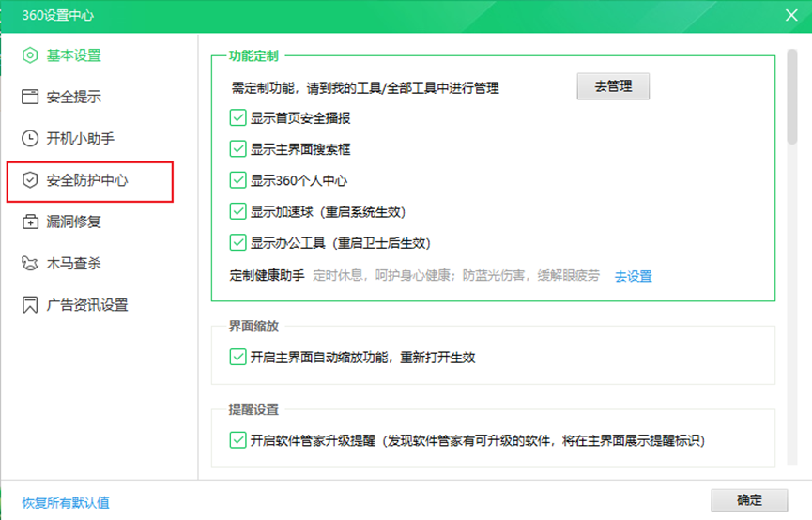Uncheck 显示首页安全播报 checkbox
Image resolution: width=812 pixels, height=520 pixels.
coord(237,118)
